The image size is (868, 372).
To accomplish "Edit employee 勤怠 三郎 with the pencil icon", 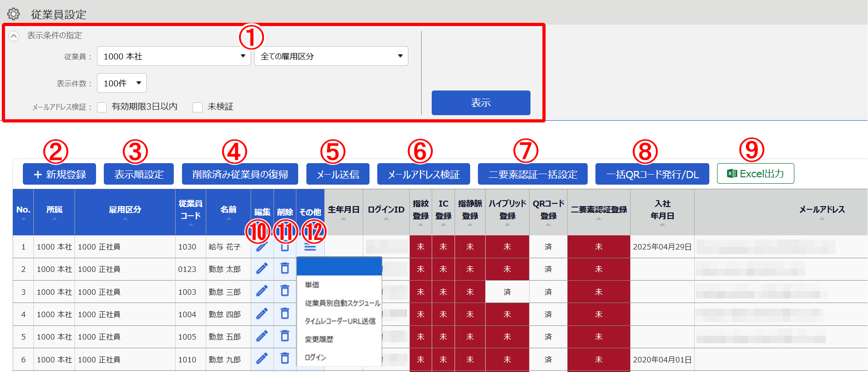I will (x=262, y=291).
